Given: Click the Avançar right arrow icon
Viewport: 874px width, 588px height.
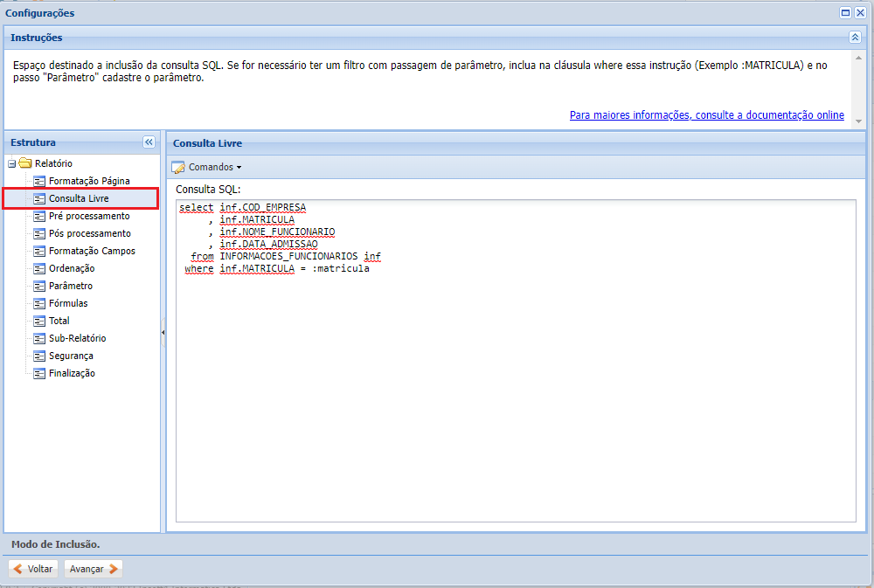Looking at the screenshot, I should pyautogui.click(x=112, y=569).
